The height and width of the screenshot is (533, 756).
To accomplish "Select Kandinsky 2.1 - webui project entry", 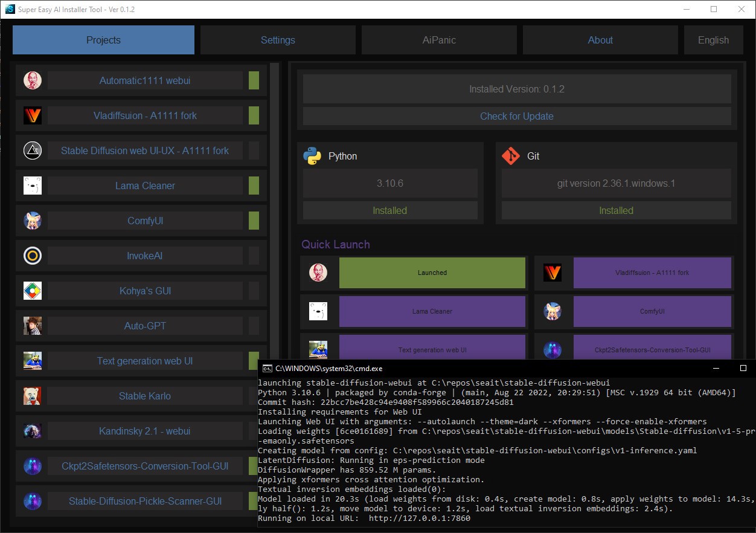I will coord(145,431).
